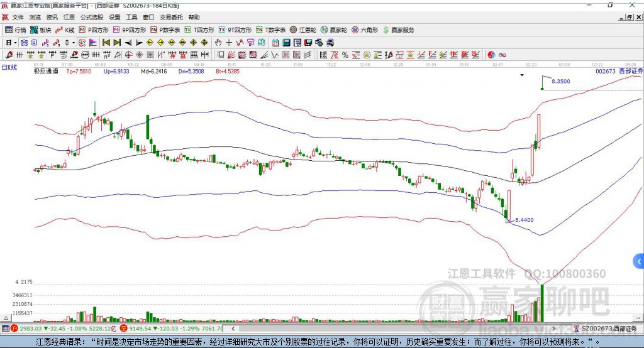644x348 pixels.
Task: Open the calendar icon
Action: (275, 43)
